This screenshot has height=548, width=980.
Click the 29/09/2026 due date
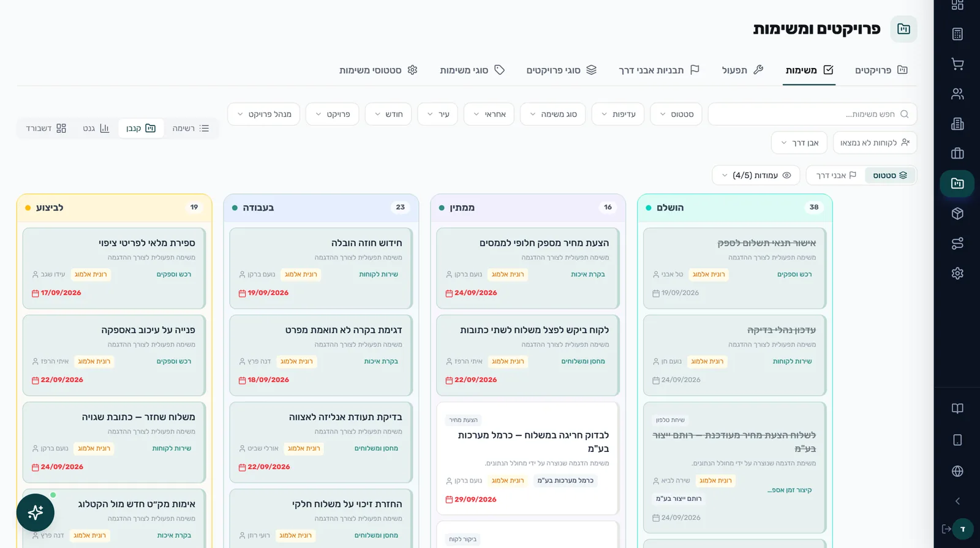[x=471, y=500]
